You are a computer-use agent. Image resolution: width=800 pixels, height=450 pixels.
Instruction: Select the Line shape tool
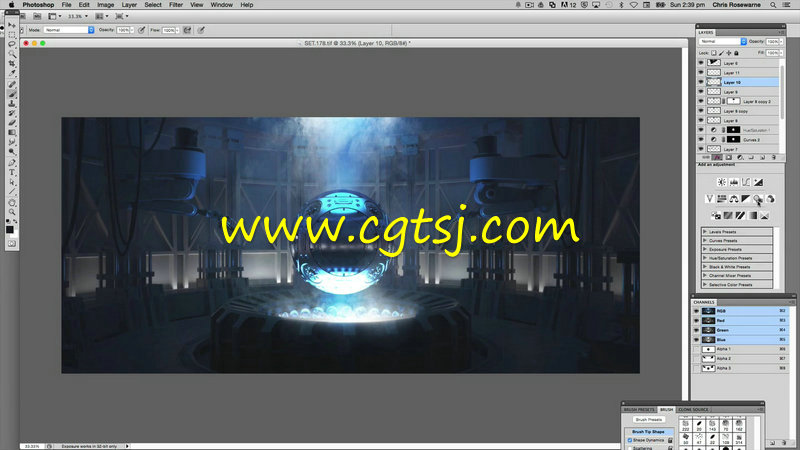(x=12, y=192)
